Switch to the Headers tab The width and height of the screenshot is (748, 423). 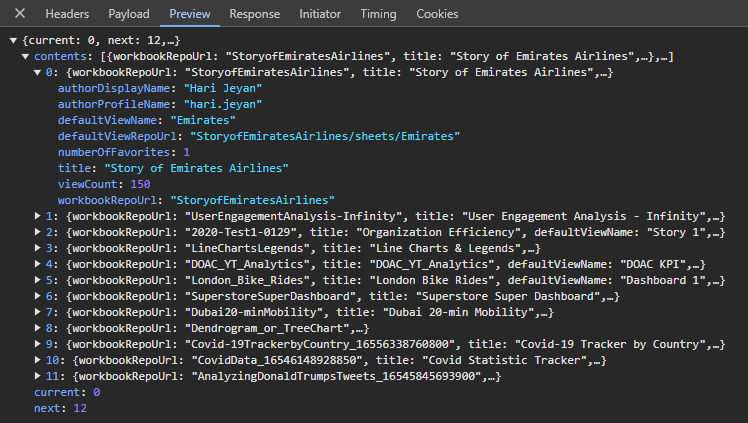[x=67, y=14]
